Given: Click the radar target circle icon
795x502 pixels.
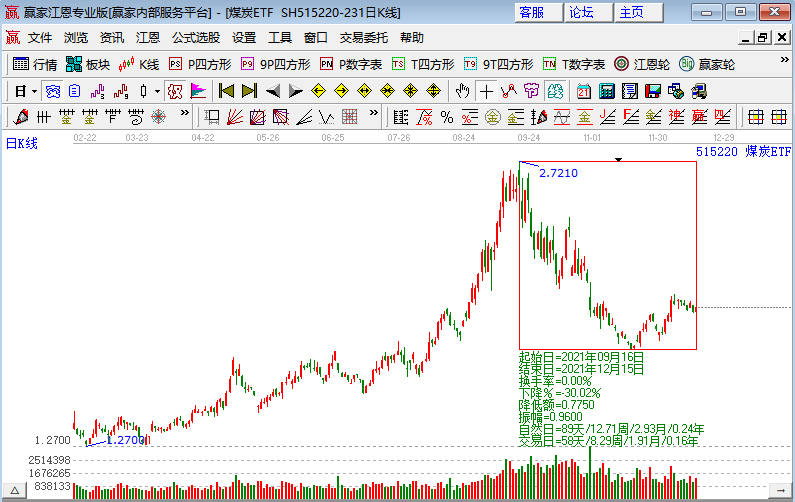Looking at the screenshot, I should [x=159, y=118].
